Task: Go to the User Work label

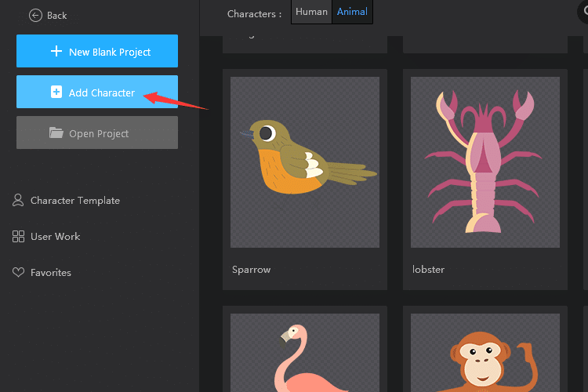Action: click(56, 237)
